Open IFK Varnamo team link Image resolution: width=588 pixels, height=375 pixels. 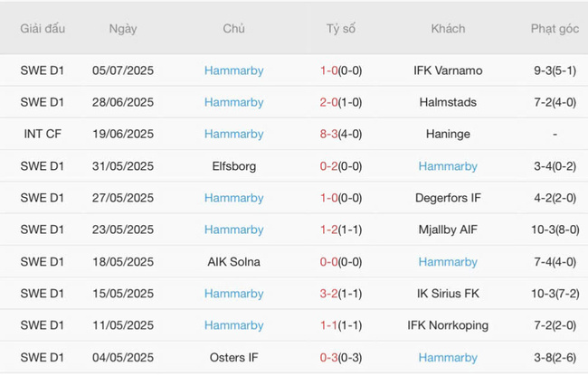pyautogui.click(x=448, y=70)
